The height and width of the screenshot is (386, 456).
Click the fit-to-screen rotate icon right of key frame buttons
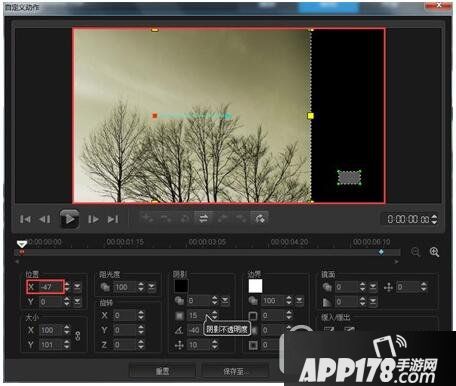[x=260, y=218]
